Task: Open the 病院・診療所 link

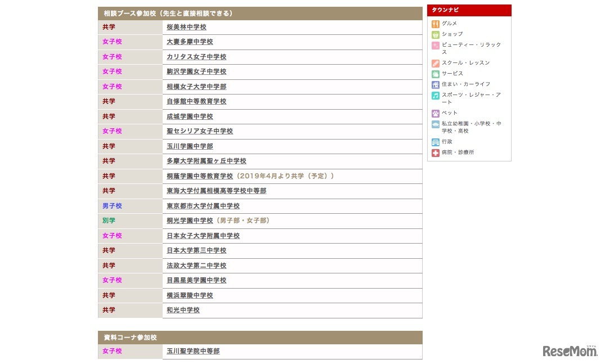Action: pyautogui.click(x=458, y=152)
